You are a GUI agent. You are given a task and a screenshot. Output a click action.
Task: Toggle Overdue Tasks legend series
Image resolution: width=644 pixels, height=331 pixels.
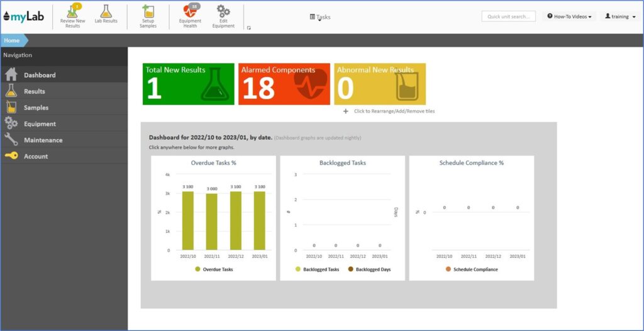pos(214,269)
